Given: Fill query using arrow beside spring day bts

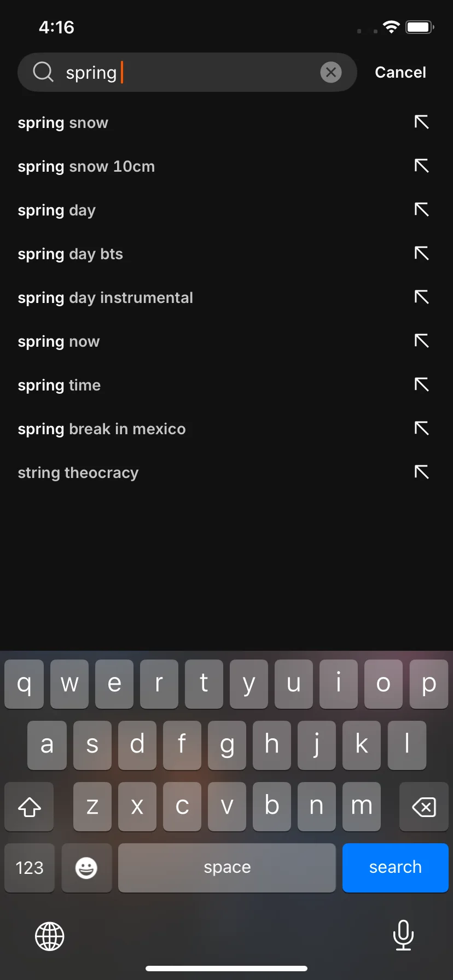Looking at the screenshot, I should (x=421, y=253).
